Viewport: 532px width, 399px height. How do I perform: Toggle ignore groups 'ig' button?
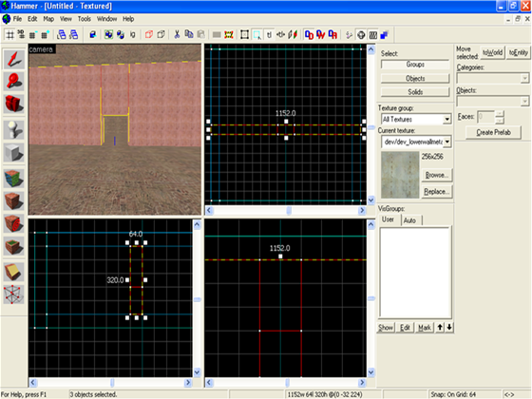click(x=133, y=34)
